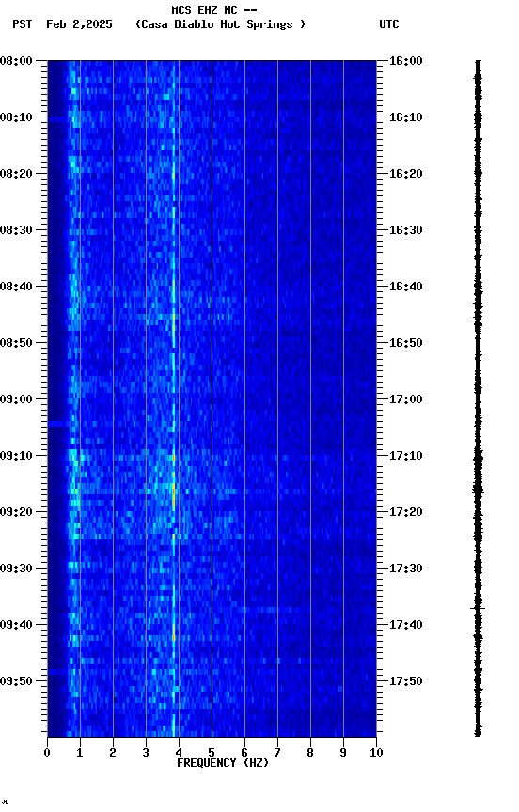Click the 09:30 PST time label

pyautogui.click(x=16, y=569)
